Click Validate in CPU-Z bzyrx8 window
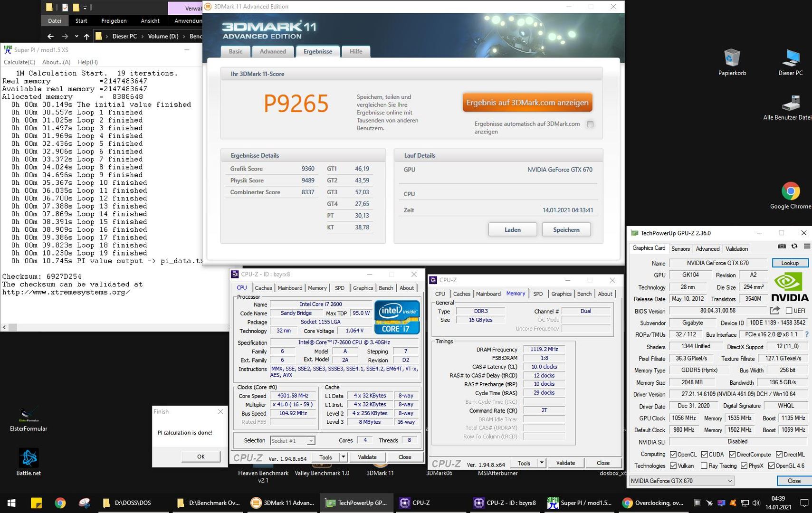812x513 pixels. 367,457
